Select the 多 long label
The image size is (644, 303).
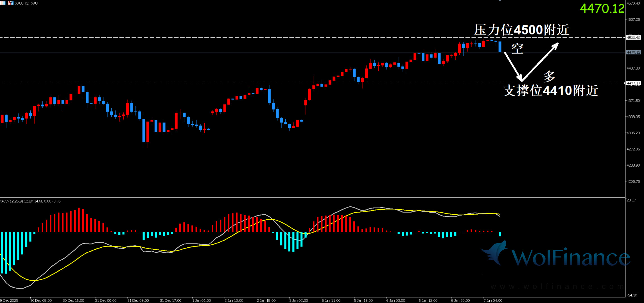[549, 76]
